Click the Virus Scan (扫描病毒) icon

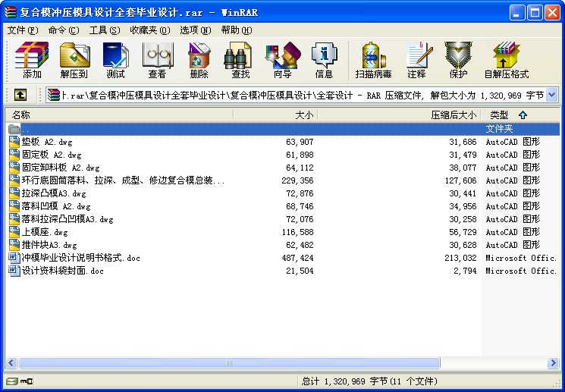click(373, 61)
